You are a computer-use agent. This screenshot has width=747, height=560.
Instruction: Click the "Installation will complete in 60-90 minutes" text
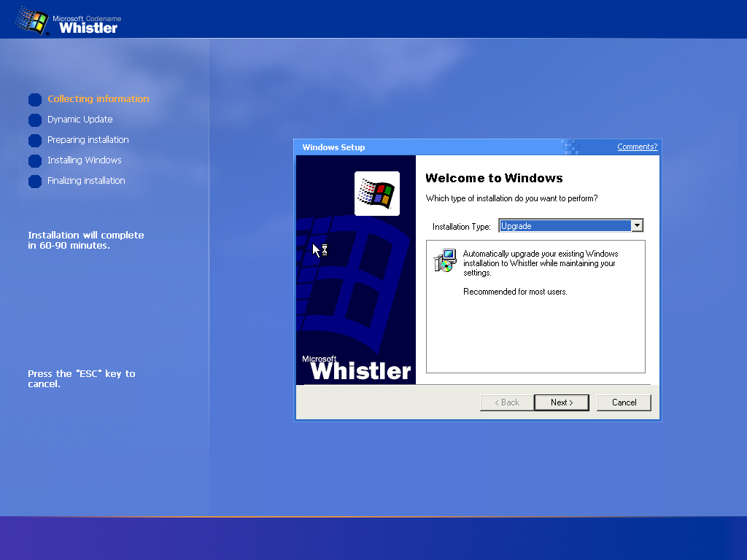point(86,240)
